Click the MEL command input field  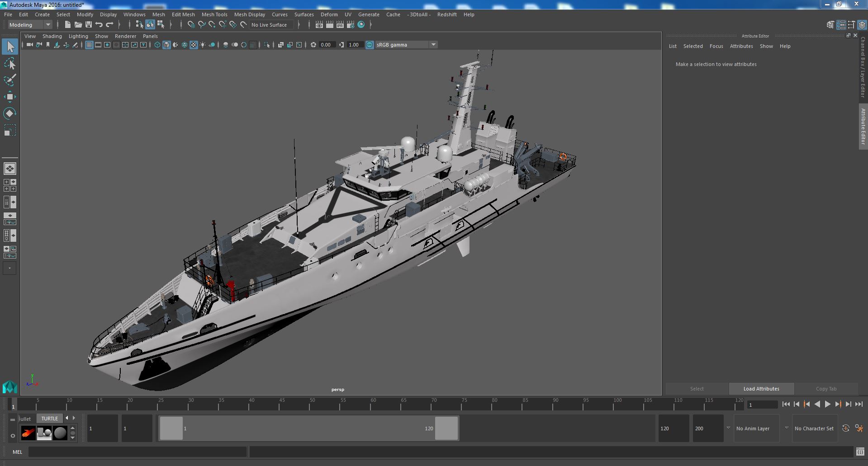click(138, 452)
